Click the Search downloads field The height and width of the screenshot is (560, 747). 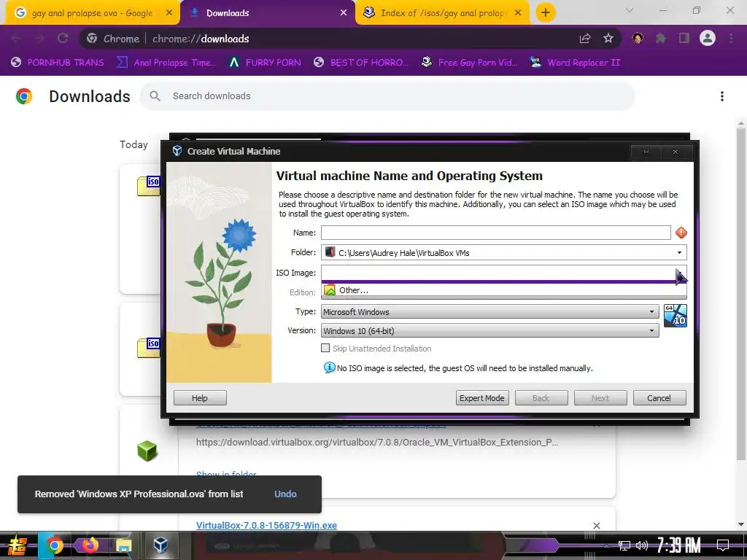pyautogui.click(x=387, y=96)
